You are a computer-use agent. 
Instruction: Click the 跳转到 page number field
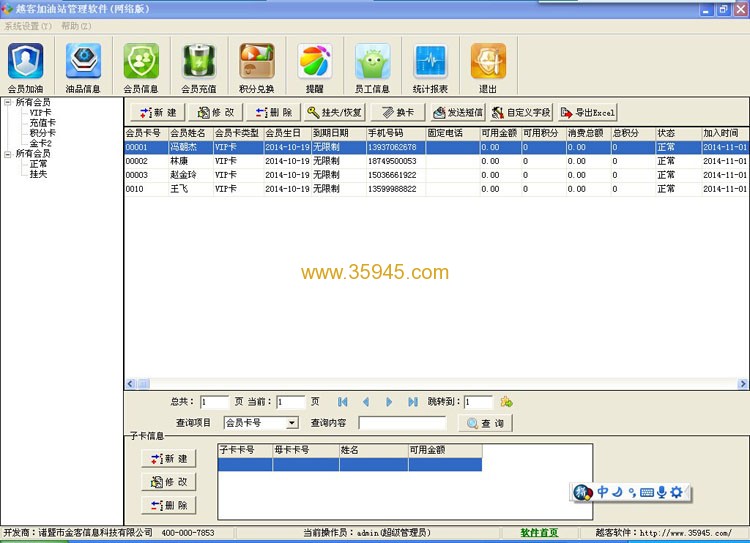point(478,402)
